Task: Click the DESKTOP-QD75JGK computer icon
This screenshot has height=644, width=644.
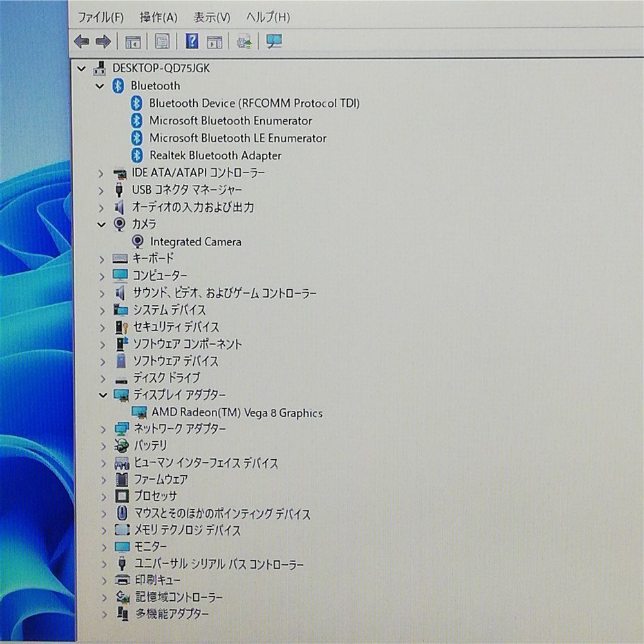Action: coord(100,68)
